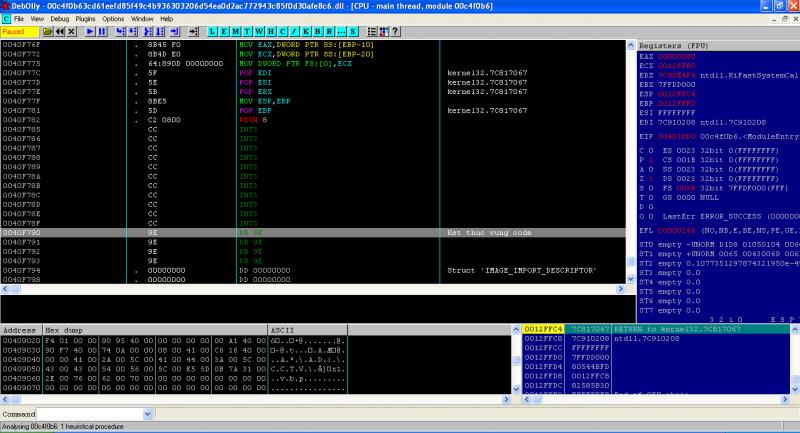Click the Trace into toolbar icon

click(x=147, y=32)
